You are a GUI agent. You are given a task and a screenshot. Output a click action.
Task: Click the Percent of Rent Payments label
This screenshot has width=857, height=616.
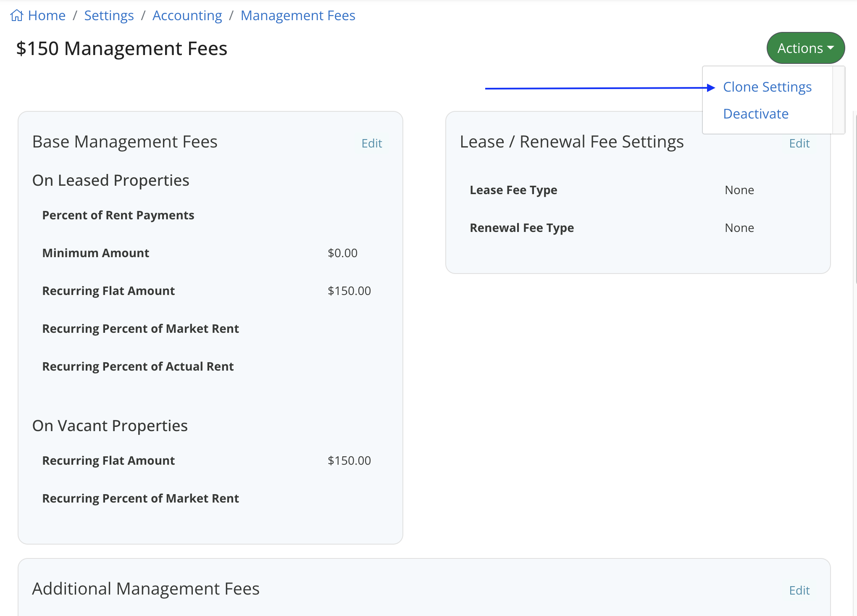pyautogui.click(x=118, y=215)
